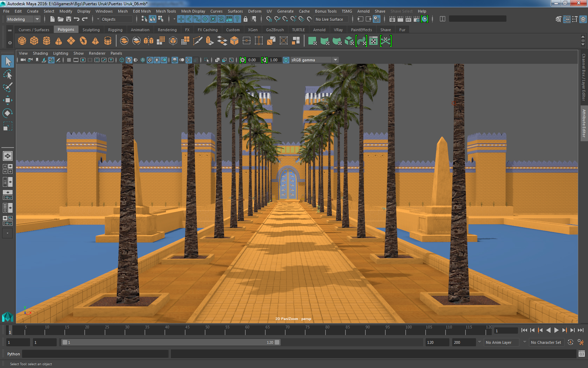Click the polygon cube shelf icon
Screen dimensions: 588x368
34,41
